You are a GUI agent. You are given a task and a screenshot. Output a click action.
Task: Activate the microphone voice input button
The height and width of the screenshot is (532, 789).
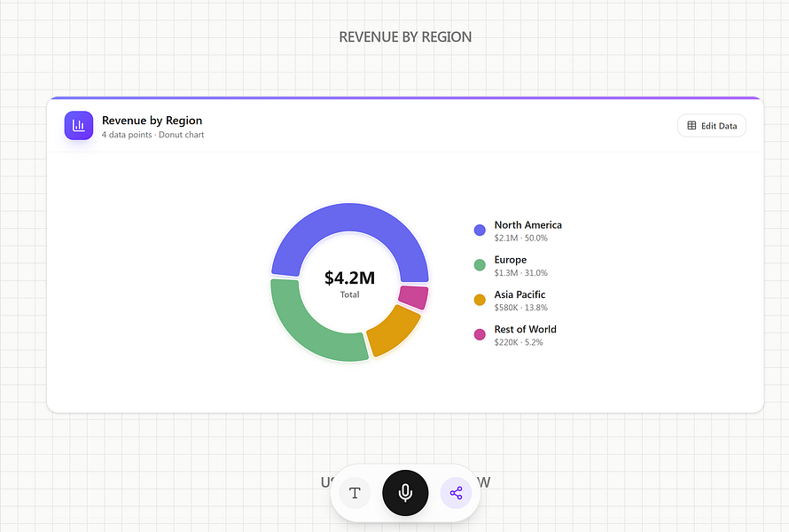click(405, 493)
